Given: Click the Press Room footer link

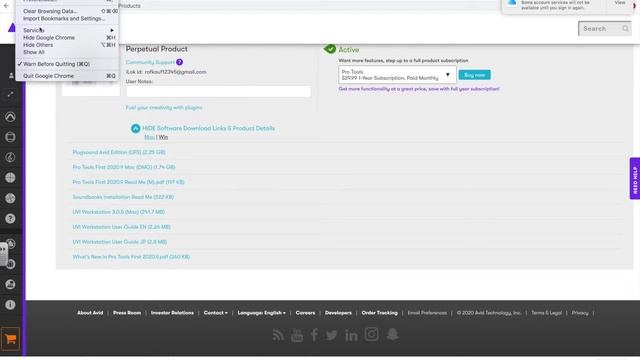Looking at the screenshot, I should tap(127, 313).
